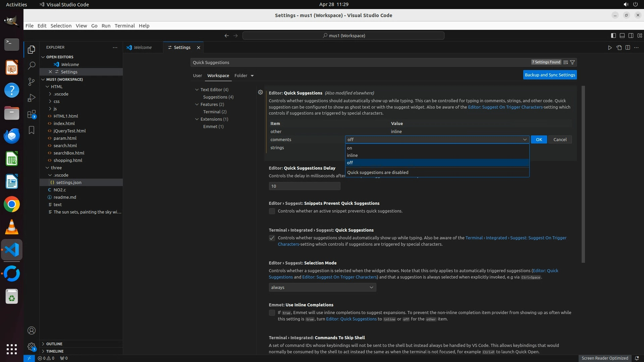Open the Search view in activity bar
Screen dimensions: 644x362
(x=32, y=65)
